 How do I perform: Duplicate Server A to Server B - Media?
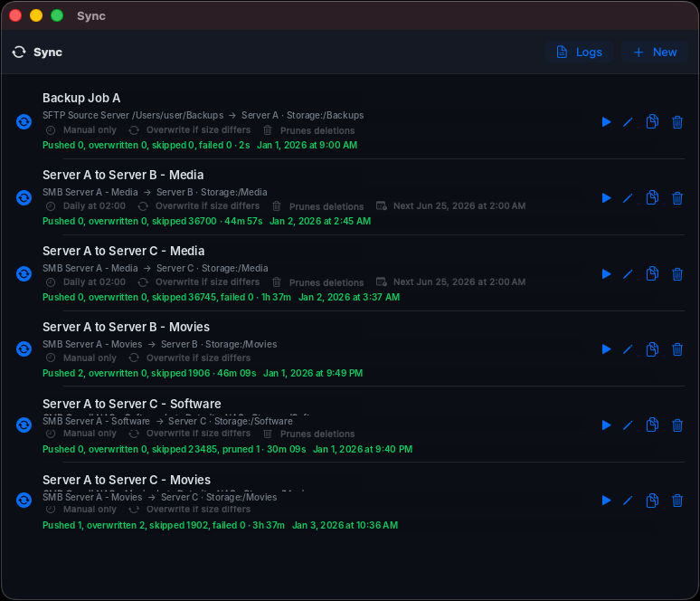[x=652, y=197]
